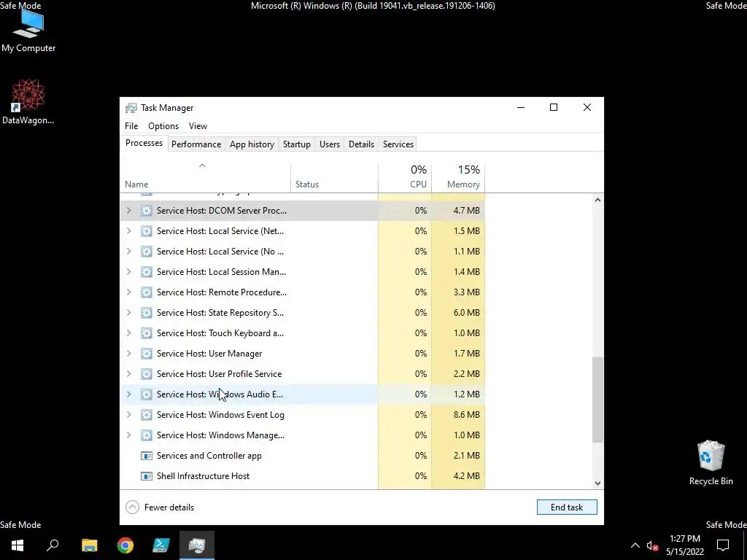Click the muted volume tray icon

coord(652,545)
